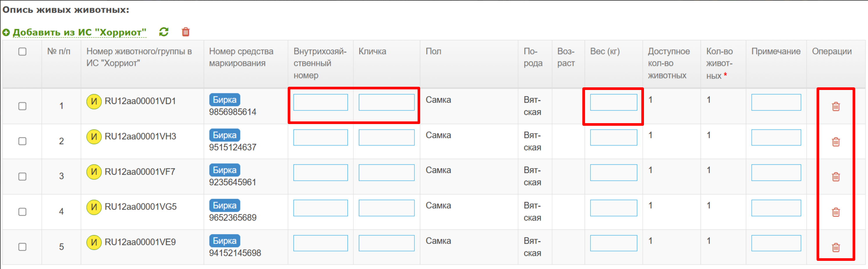Toggle the select-all checkbox in table header

22,52
